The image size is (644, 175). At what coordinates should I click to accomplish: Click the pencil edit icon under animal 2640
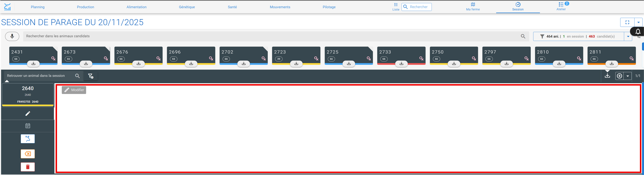tap(28, 114)
